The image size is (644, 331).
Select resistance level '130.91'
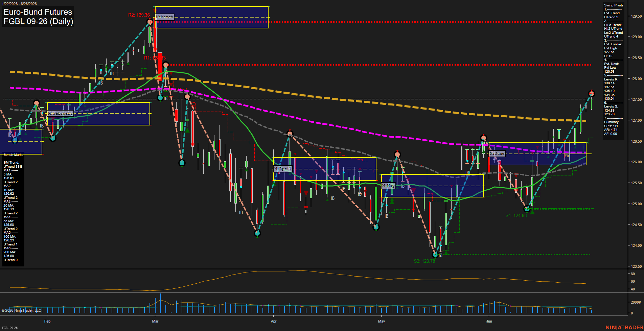pyautogui.click(x=609, y=99)
